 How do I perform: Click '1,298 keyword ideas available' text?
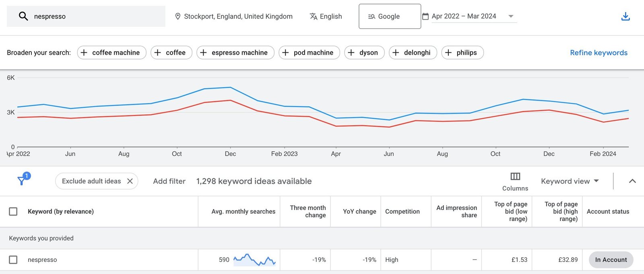pos(254,181)
